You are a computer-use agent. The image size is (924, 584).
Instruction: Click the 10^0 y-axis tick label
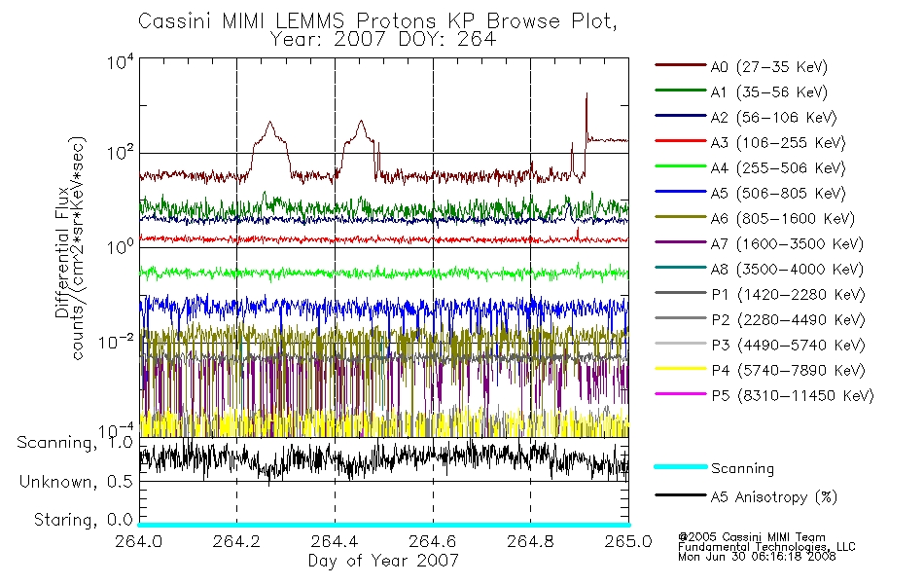(121, 246)
